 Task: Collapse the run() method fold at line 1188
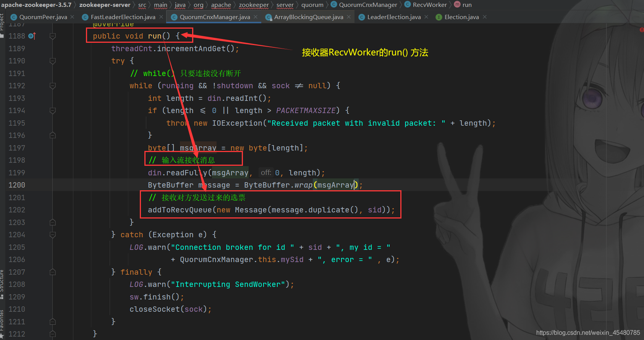[53, 36]
